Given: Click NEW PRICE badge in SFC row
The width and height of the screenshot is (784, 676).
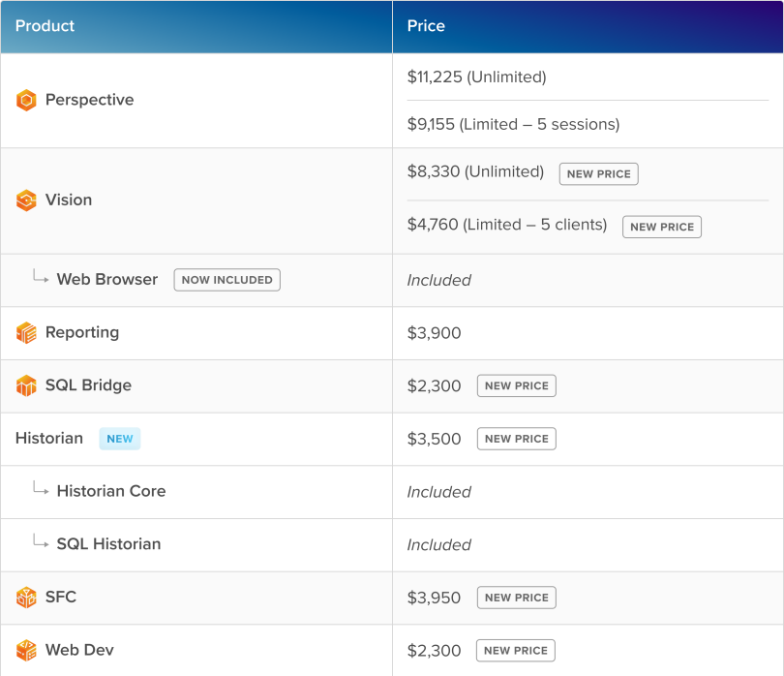Looking at the screenshot, I should point(517,598).
